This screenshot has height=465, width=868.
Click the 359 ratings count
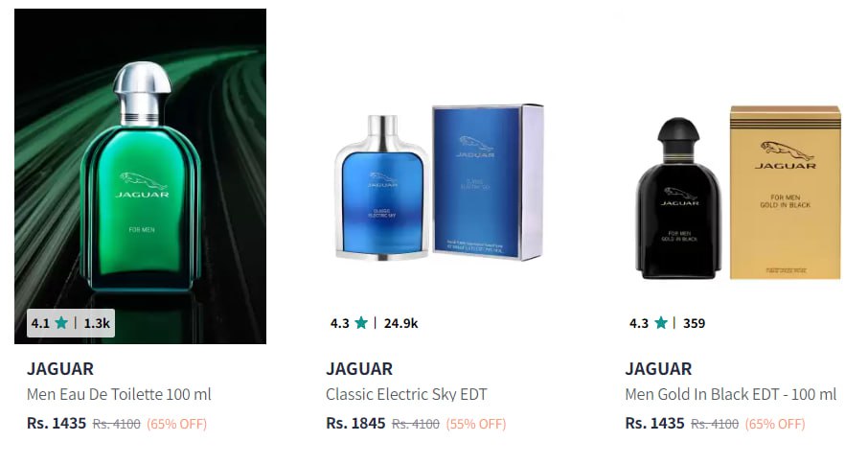click(x=695, y=323)
